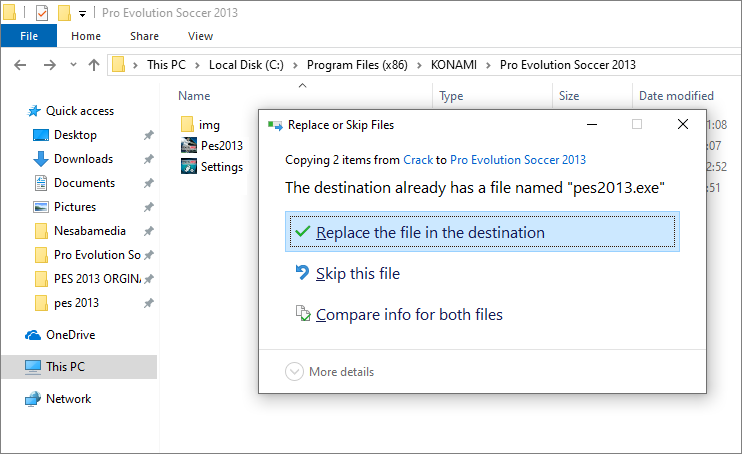The width and height of the screenshot is (742, 454).
Task: Expand More details in dialog
Action: point(329,372)
